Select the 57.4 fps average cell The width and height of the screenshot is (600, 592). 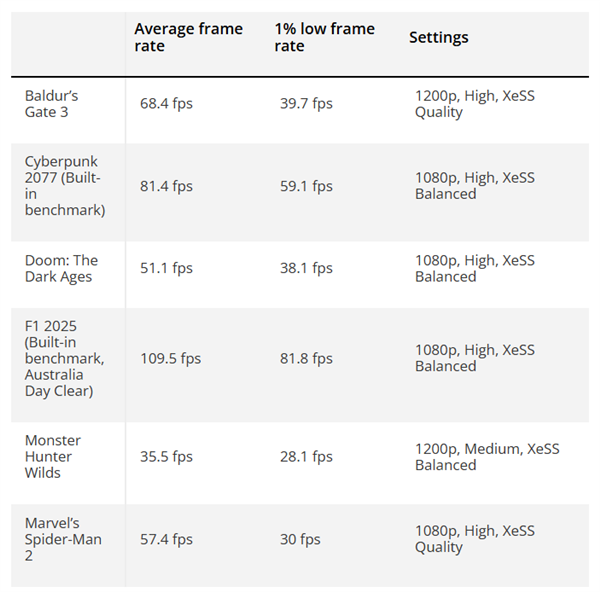pyautogui.click(x=166, y=539)
